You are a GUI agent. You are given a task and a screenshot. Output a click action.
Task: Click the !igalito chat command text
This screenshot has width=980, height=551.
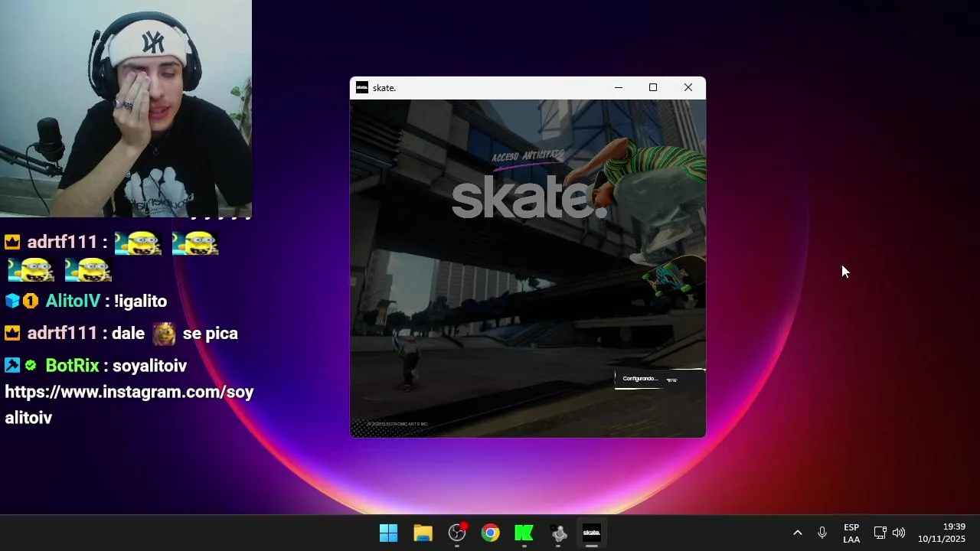(140, 302)
